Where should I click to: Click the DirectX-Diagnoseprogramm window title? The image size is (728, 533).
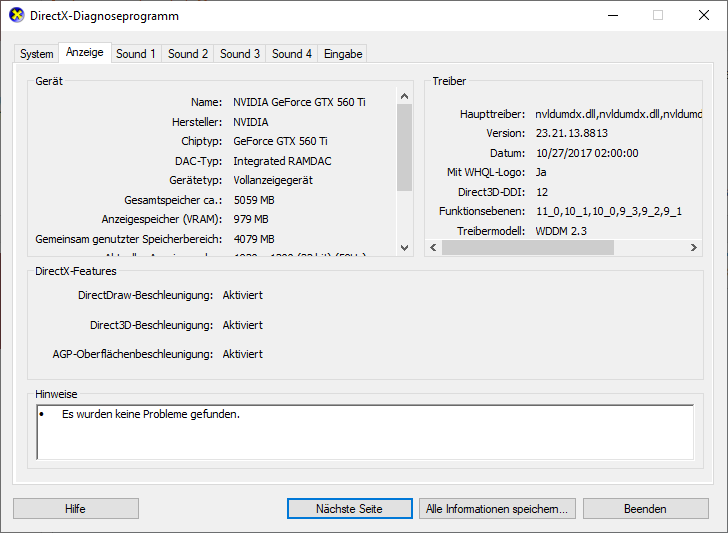[x=104, y=16]
